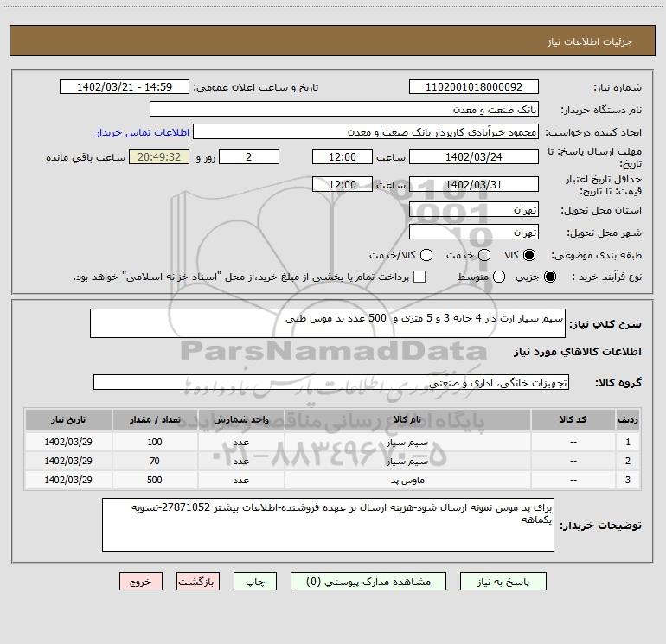Click the چاپ print button
The width and height of the screenshot is (666, 644).
(255, 582)
